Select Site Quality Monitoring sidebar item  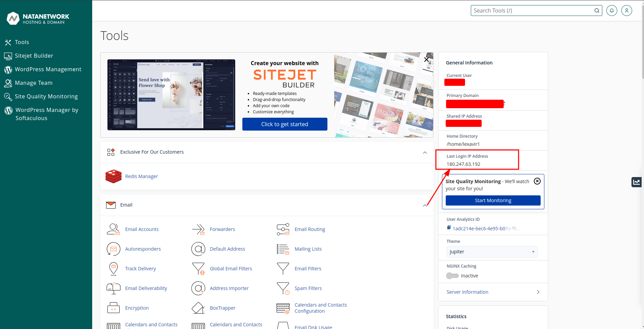[x=41, y=96]
